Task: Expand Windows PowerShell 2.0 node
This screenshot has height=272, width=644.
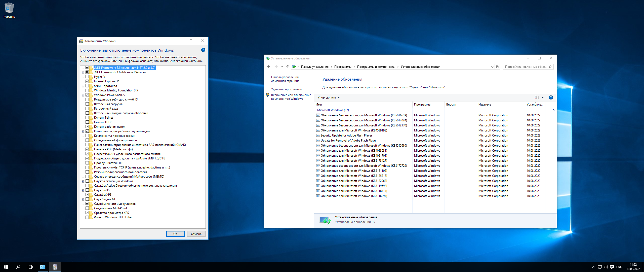Action: [x=83, y=95]
